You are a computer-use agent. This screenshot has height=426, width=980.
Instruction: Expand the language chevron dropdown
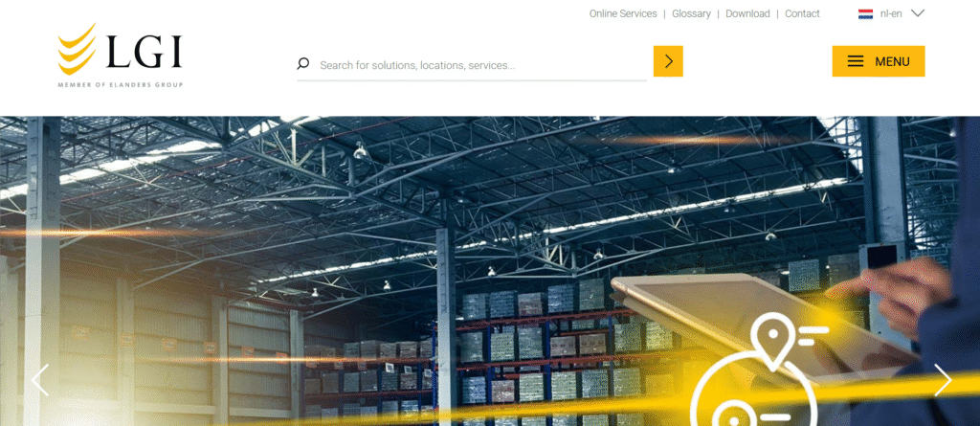[918, 13]
